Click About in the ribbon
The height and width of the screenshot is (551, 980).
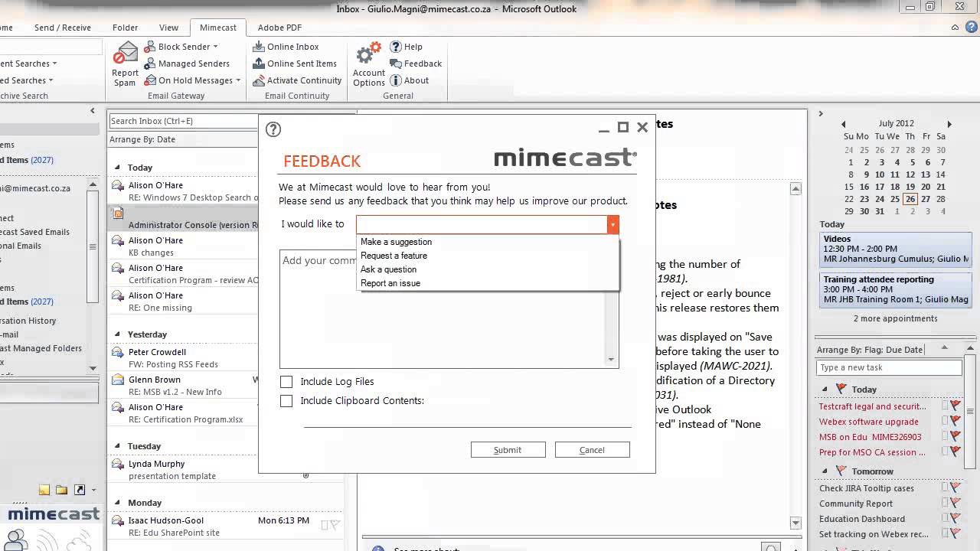409,80
